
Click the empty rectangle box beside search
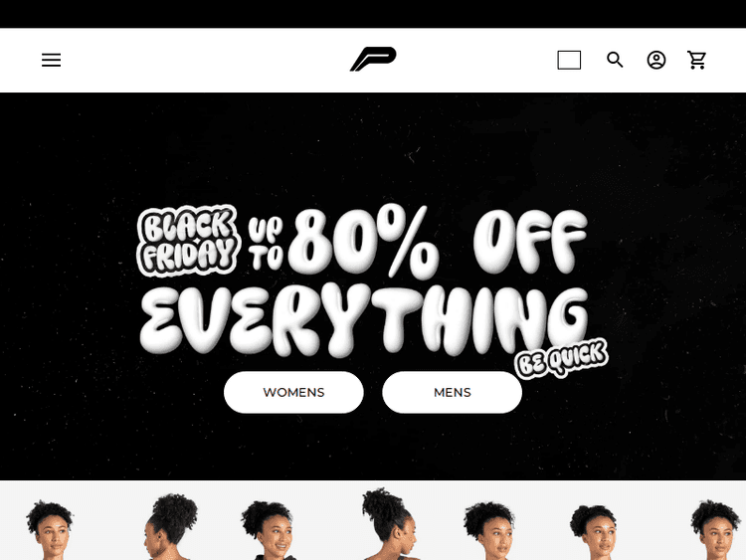point(569,60)
